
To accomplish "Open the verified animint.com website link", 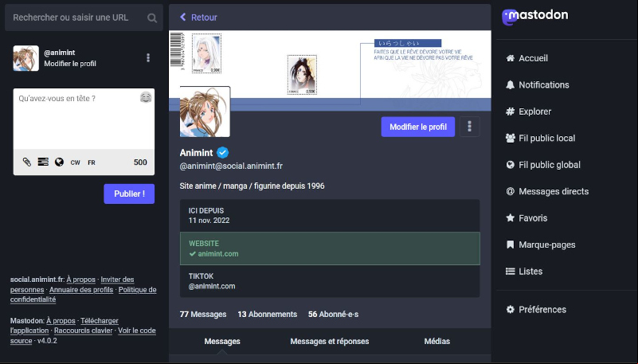I will [218, 254].
